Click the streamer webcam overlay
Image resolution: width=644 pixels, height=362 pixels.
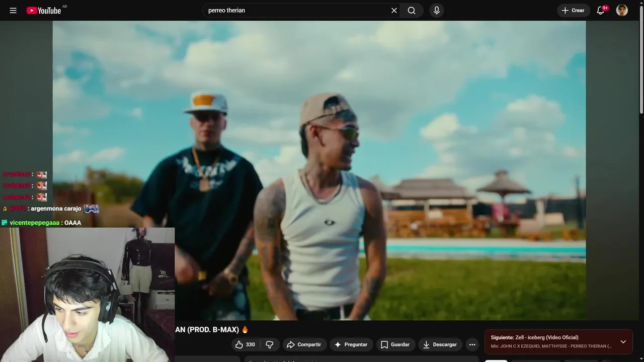point(87,295)
